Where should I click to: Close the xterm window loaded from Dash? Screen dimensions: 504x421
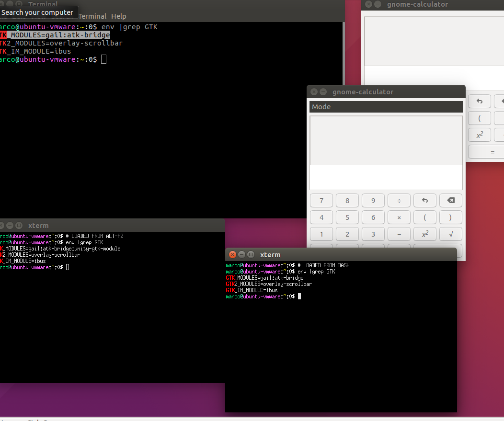233,255
